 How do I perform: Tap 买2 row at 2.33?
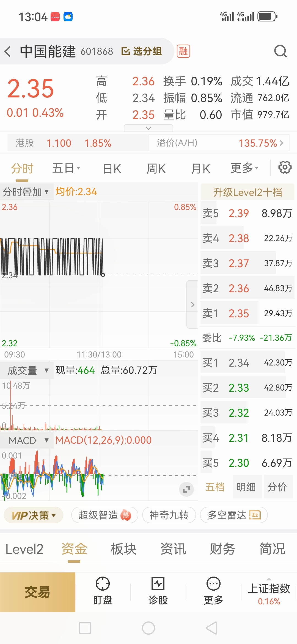pyautogui.click(x=248, y=388)
